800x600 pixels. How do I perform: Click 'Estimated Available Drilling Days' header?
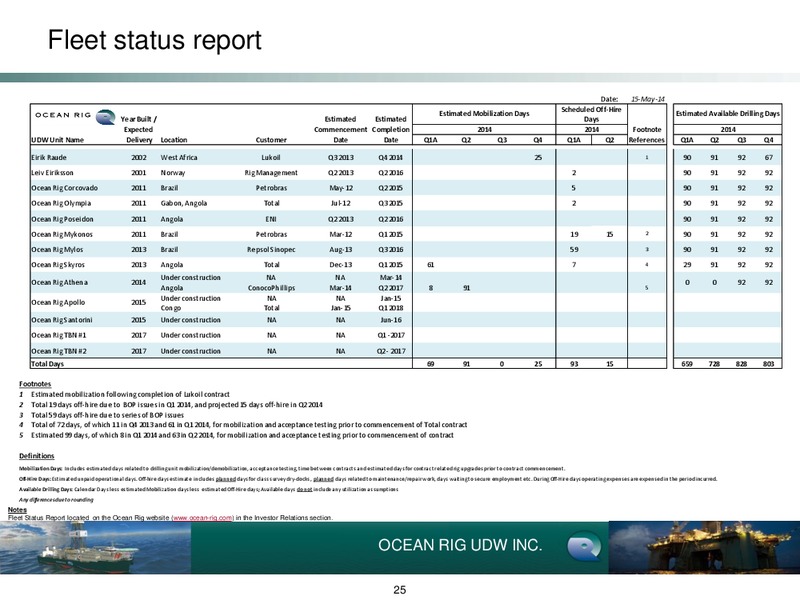pyautogui.click(x=728, y=113)
